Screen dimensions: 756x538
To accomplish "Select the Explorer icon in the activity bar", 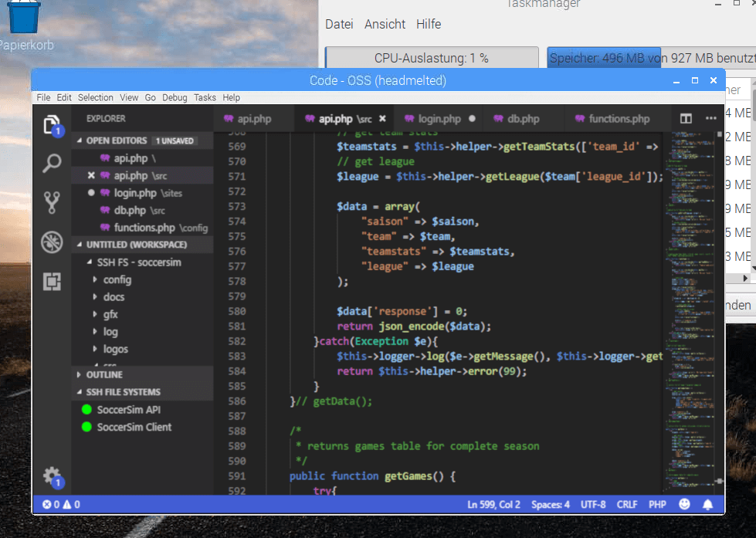I will point(51,124).
